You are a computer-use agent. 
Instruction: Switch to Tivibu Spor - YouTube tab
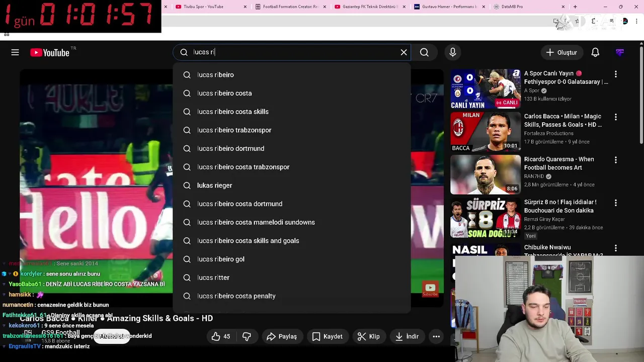pyautogui.click(x=203, y=7)
